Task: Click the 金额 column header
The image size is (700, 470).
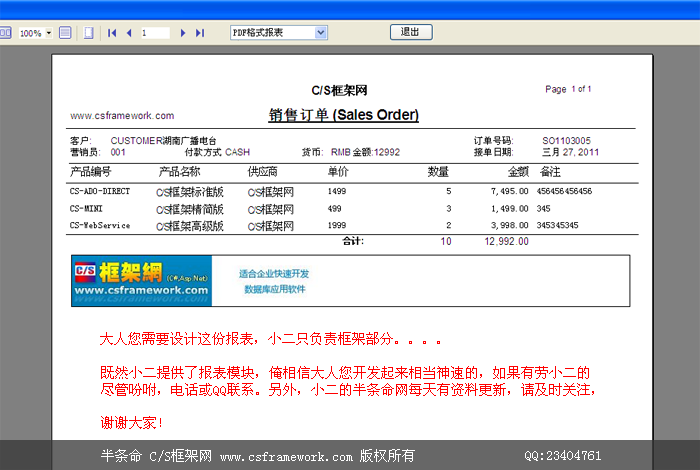Action: [517, 172]
